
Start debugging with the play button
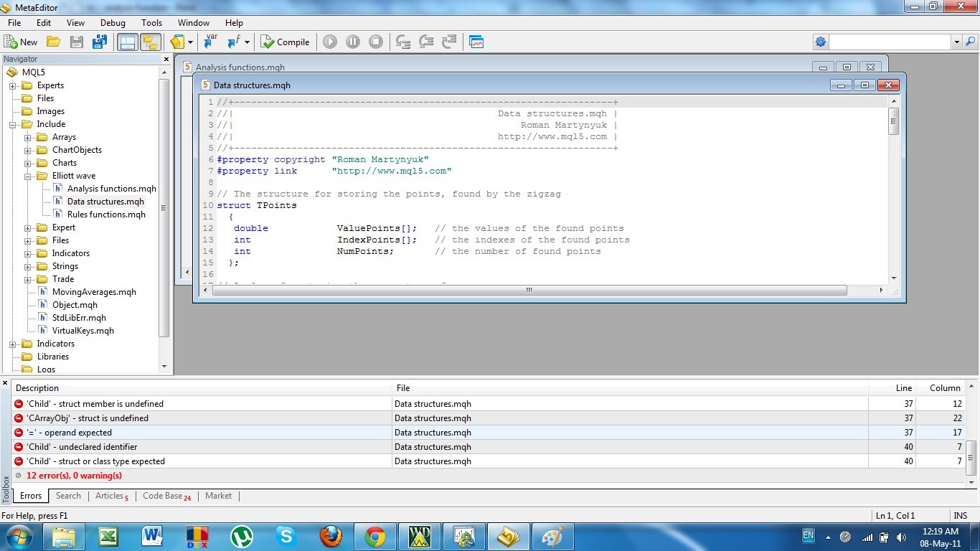(330, 42)
